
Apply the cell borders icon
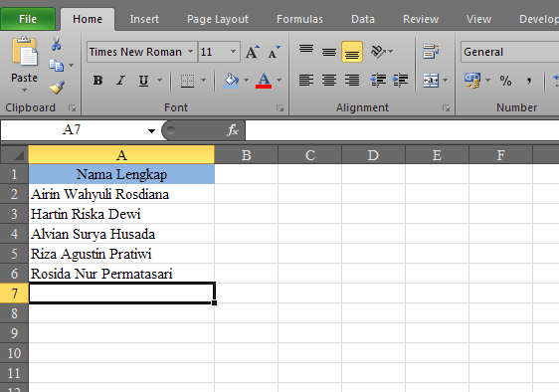pyautogui.click(x=187, y=81)
